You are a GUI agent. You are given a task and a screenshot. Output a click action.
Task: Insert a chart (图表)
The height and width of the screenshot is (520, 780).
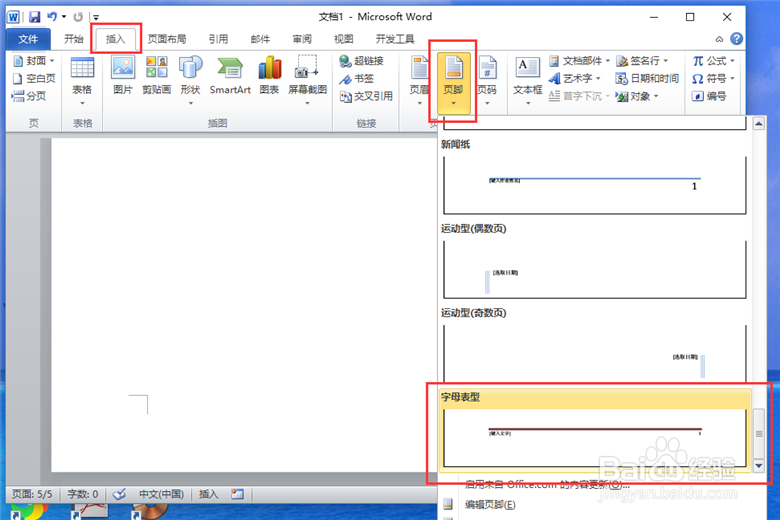point(269,76)
